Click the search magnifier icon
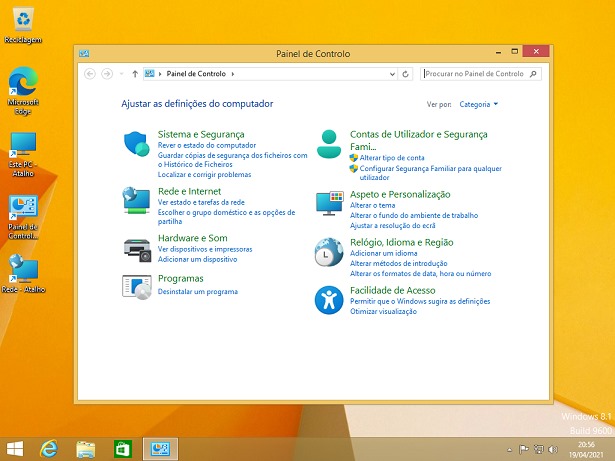This screenshot has width=615, height=461. (533, 74)
